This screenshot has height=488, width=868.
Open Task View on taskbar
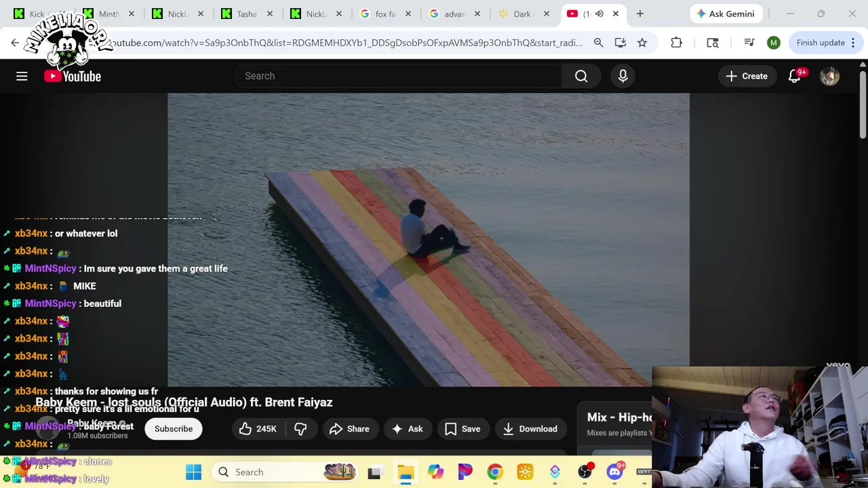pos(374,472)
